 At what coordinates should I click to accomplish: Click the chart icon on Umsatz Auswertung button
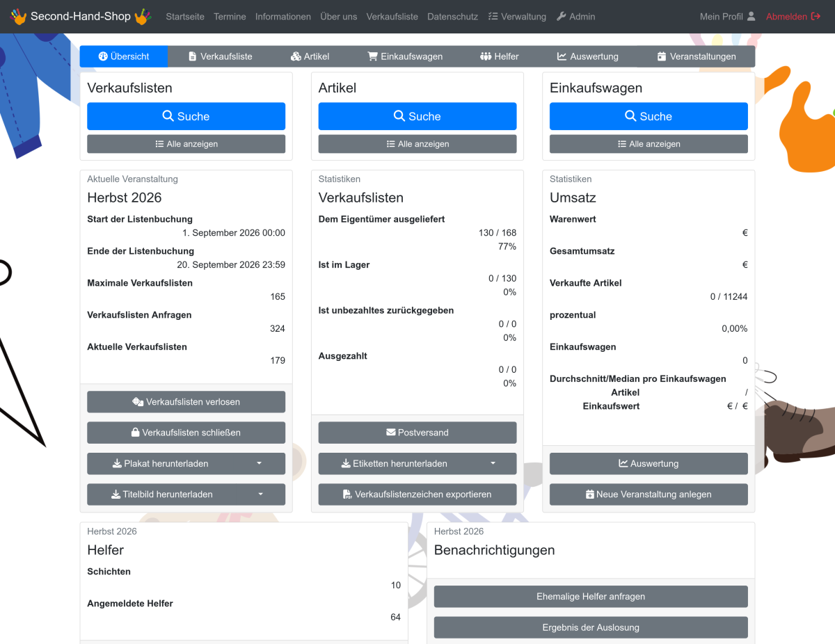[623, 463]
